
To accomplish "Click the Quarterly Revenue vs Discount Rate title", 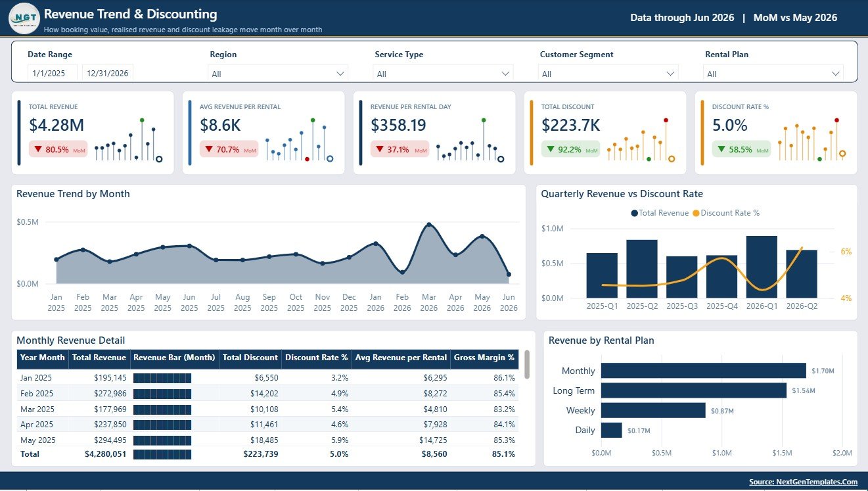I will click(x=622, y=194).
